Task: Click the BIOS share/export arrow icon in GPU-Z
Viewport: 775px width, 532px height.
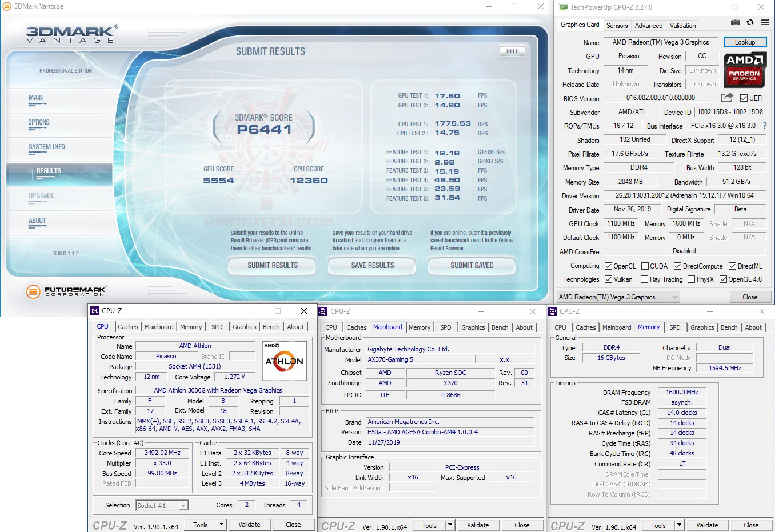Action: pos(727,98)
